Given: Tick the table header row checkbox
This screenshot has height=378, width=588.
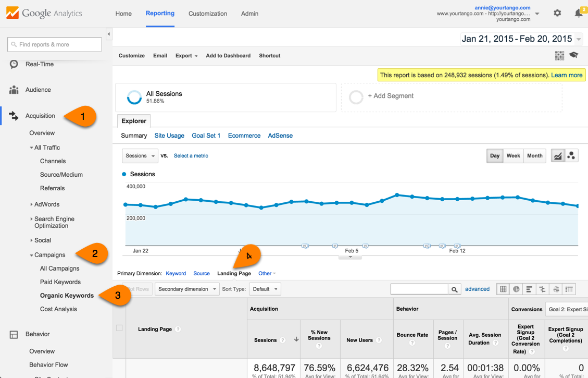Looking at the screenshot, I should (x=119, y=328).
